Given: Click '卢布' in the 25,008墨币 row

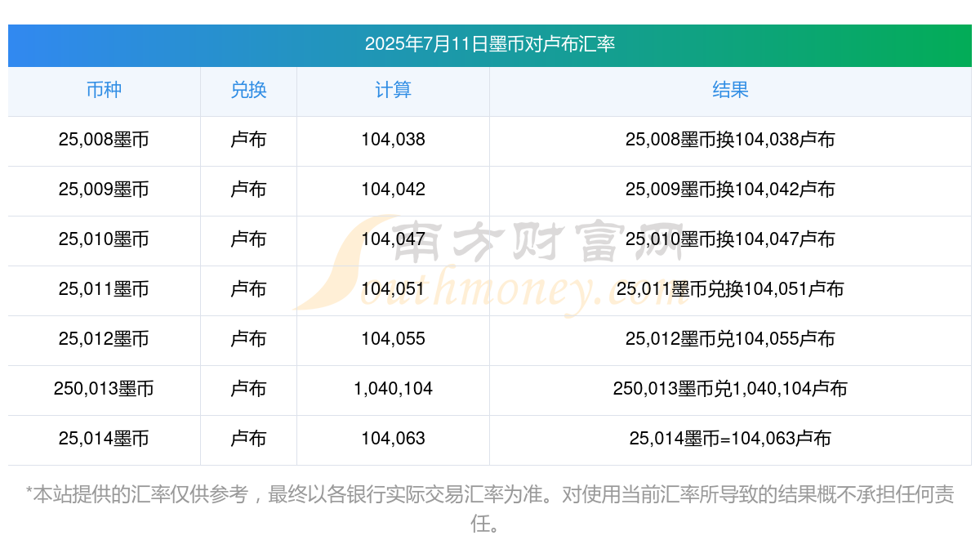Looking at the screenshot, I should [248, 140].
